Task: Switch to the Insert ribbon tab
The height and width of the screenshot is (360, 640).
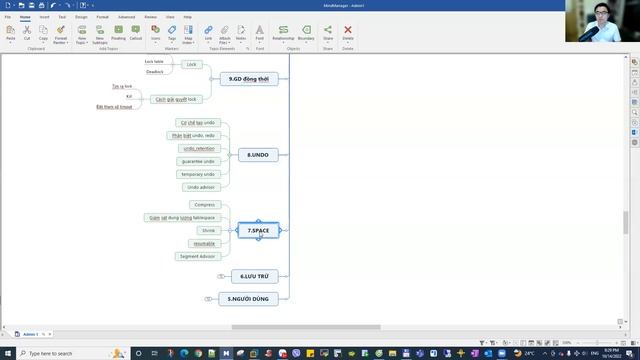Action: coord(44,17)
